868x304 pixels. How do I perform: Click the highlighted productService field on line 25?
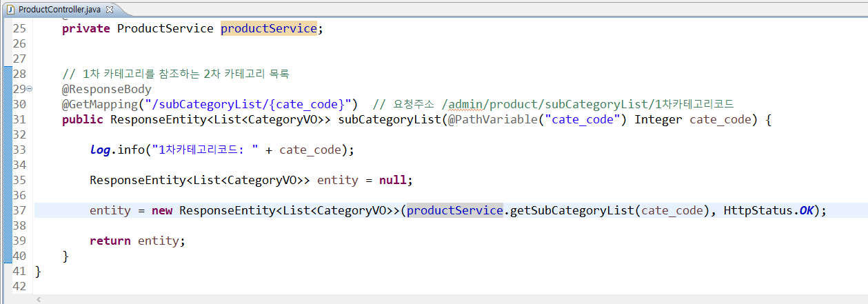(268, 29)
